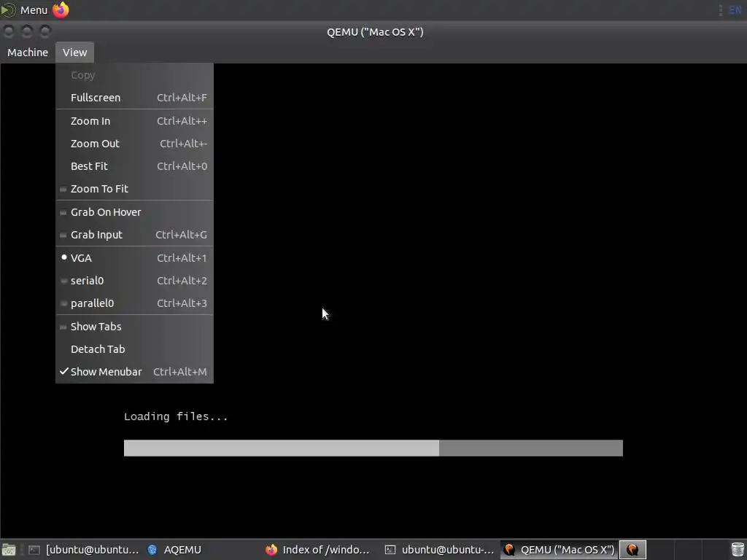The image size is (747, 560).
Task: Launch Firefox from top panel icon
Action: [61, 10]
